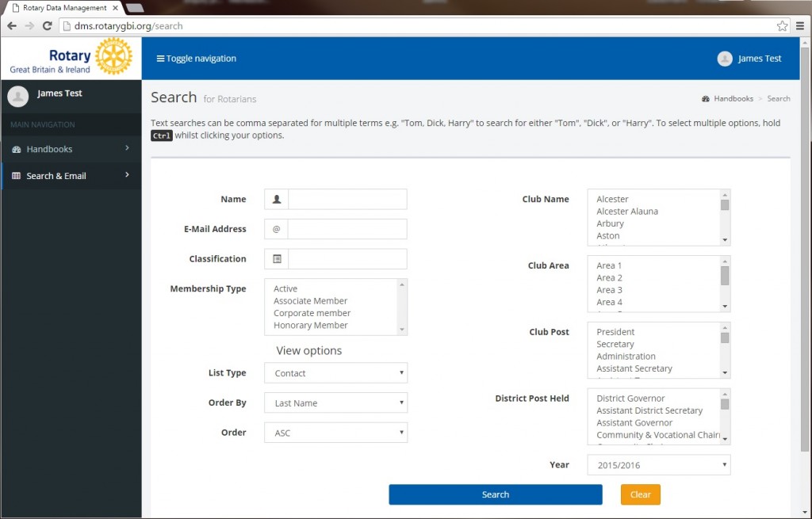The image size is (812, 519).
Task: Select Area 2 in Club Area list
Action: click(x=609, y=278)
